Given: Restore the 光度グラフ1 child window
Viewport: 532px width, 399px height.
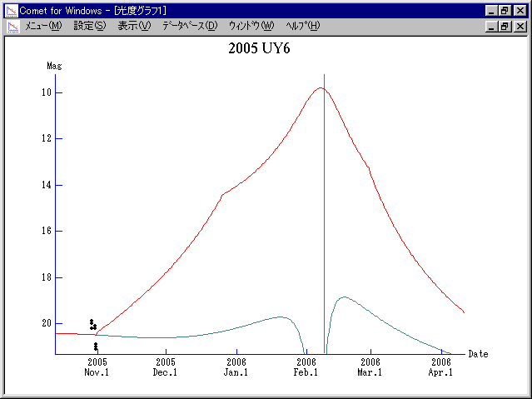Looking at the screenshot, I should pos(505,26).
